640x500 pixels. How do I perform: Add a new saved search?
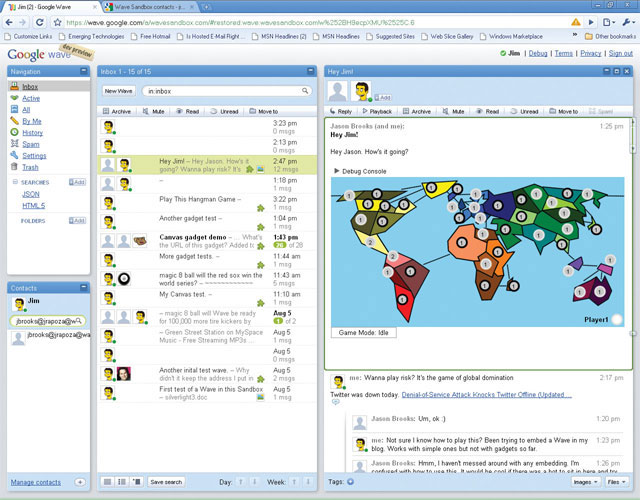click(77, 182)
